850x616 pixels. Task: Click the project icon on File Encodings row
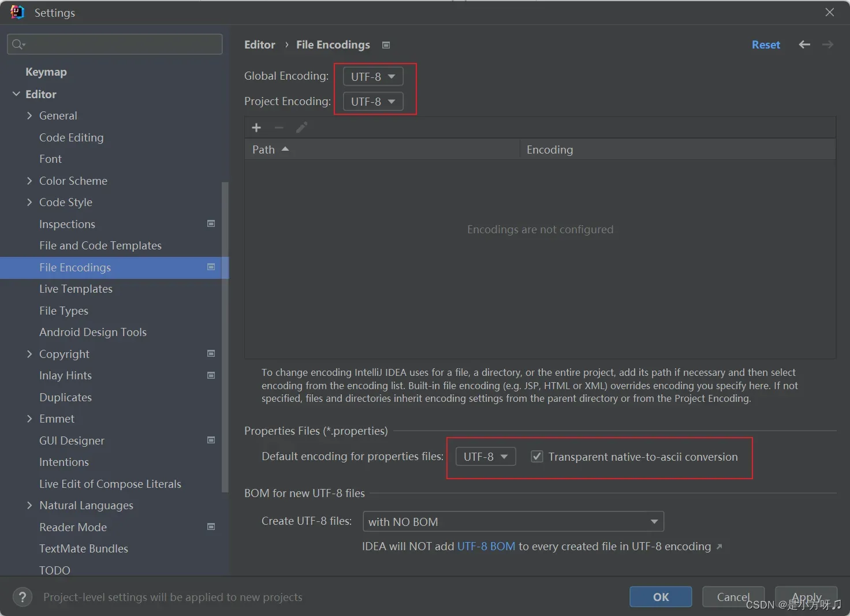click(x=211, y=267)
